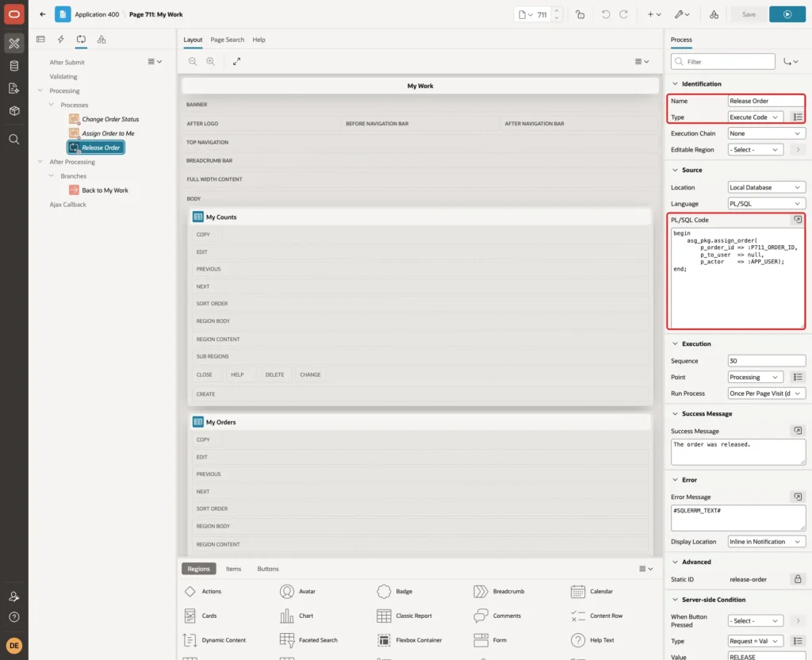
Task: Switch to the Rendering tree tab icon
Action: (x=40, y=39)
